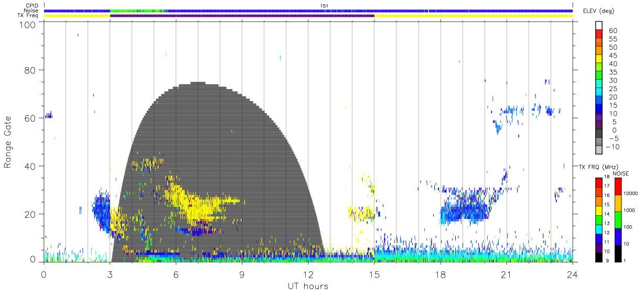The height and width of the screenshot is (297, 644).
Task: Select the CPID value 151
Action: [x=324, y=6]
